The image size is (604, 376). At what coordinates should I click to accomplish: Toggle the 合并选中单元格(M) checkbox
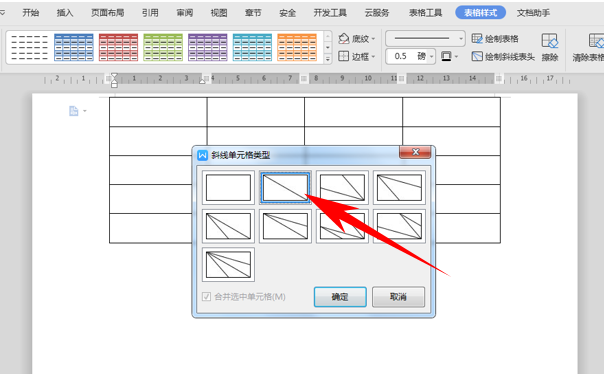[x=206, y=297]
